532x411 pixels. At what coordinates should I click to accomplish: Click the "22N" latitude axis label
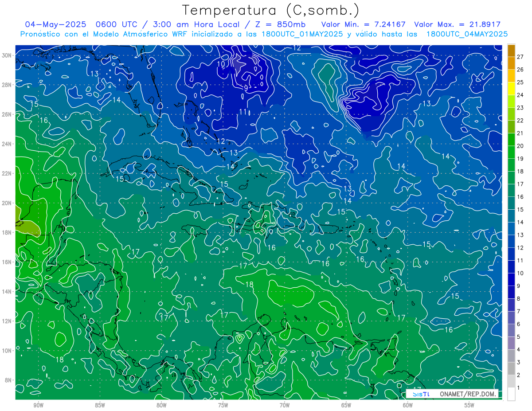(7, 173)
